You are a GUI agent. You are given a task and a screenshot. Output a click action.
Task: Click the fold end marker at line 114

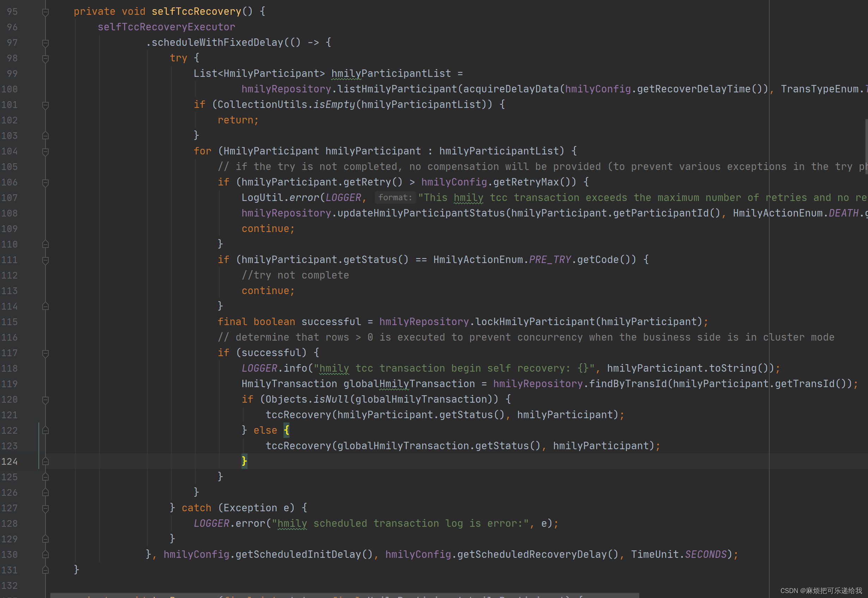[x=45, y=306]
